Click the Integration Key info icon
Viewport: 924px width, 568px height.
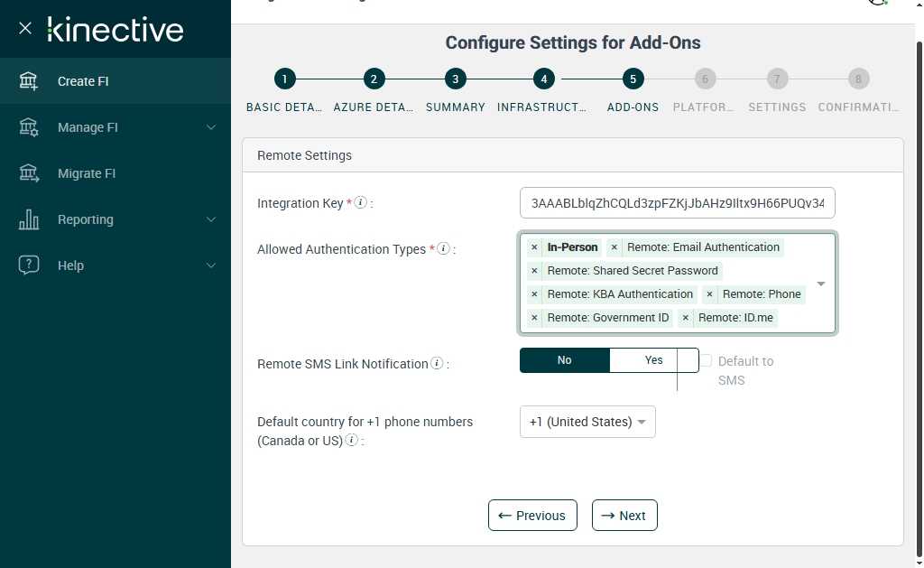[360, 203]
